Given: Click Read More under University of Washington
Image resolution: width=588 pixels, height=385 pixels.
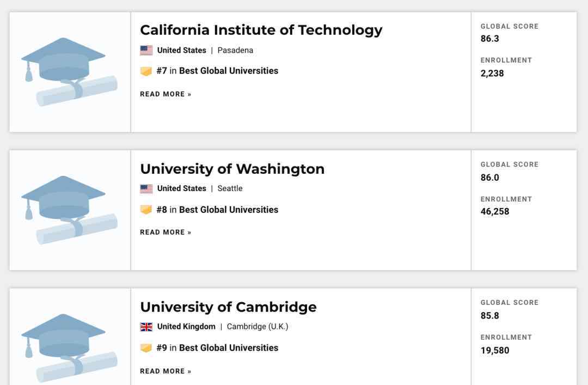Looking at the screenshot, I should [x=166, y=233].
